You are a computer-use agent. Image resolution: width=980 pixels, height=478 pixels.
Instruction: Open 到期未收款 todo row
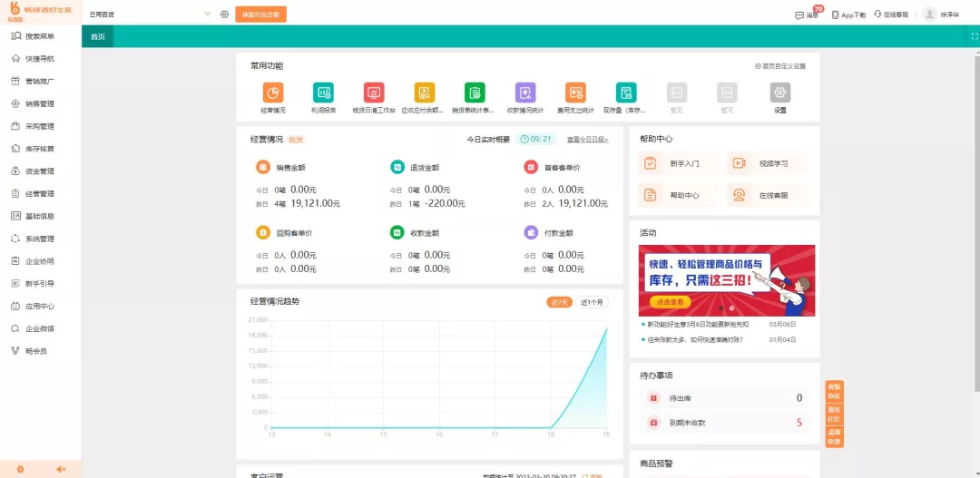click(724, 423)
